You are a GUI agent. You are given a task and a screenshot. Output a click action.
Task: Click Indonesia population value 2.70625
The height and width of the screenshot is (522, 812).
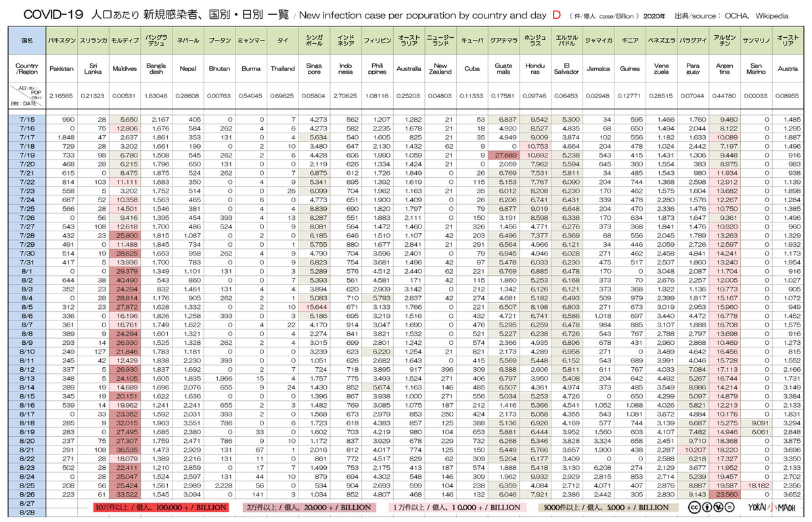click(x=346, y=97)
